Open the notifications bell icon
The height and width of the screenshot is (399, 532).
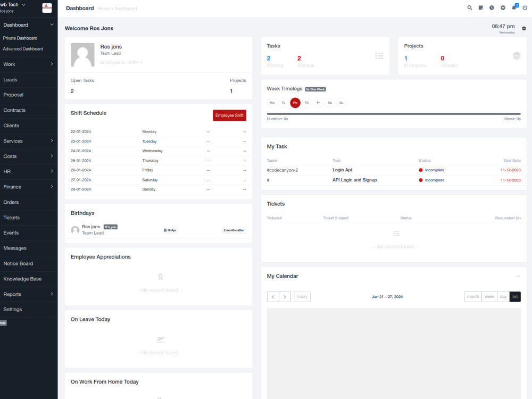point(514,7)
